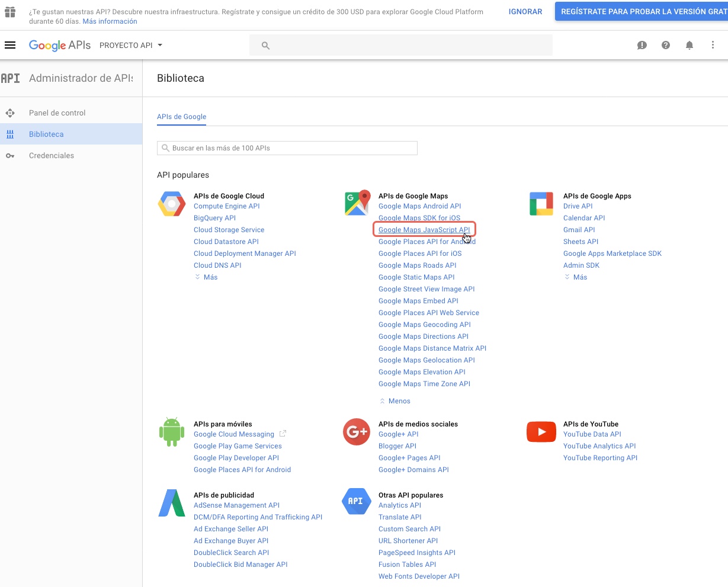Click the Google+ red circle icon
Image resolution: width=728 pixels, height=587 pixels.
357,432
